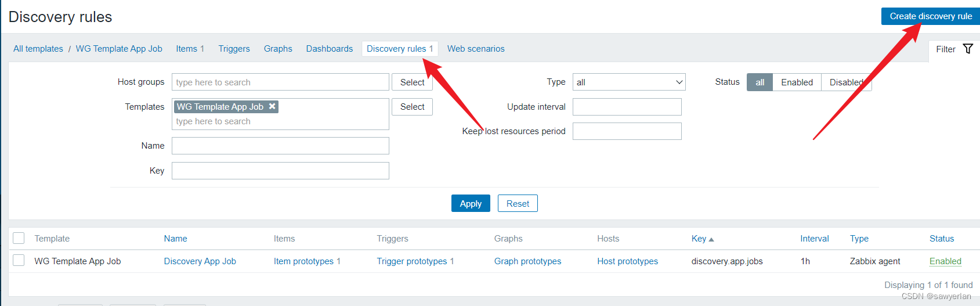Tick the select-all header checkbox
Image resolution: width=980 pixels, height=306 pixels.
(19, 238)
